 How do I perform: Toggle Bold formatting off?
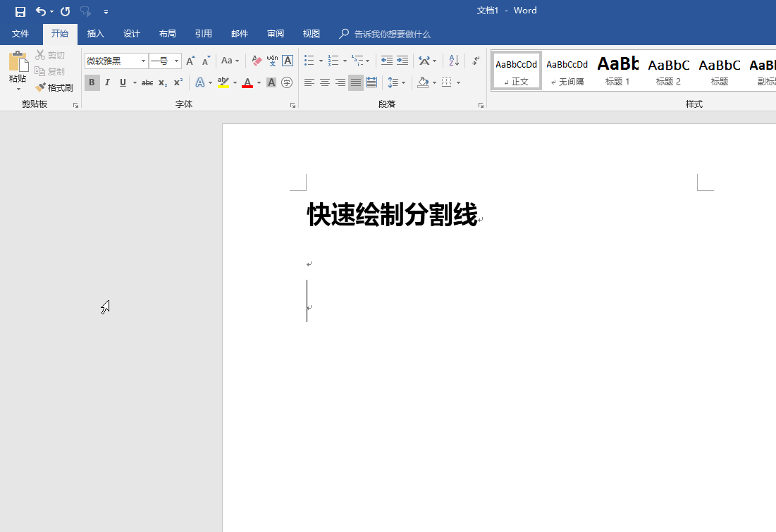(x=92, y=83)
